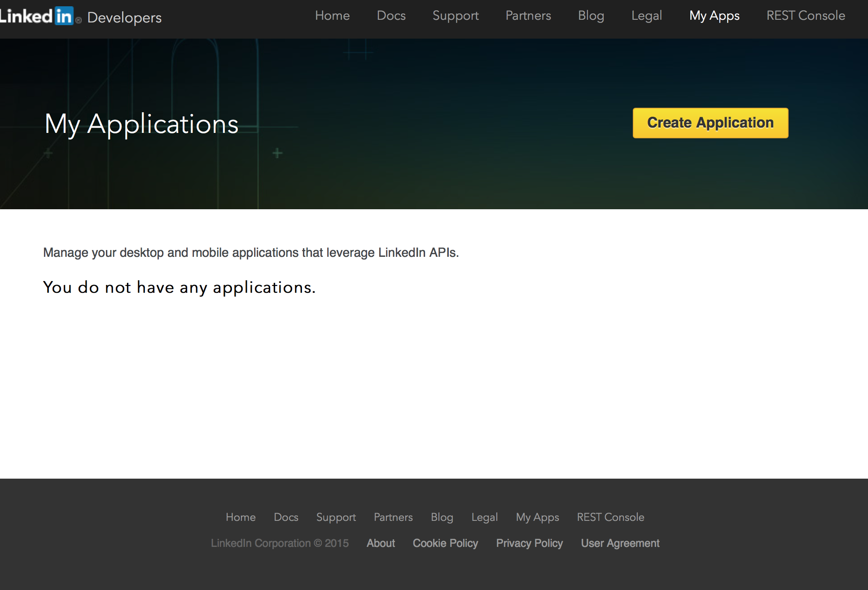
Task: Click the Create Application button
Action: click(710, 123)
